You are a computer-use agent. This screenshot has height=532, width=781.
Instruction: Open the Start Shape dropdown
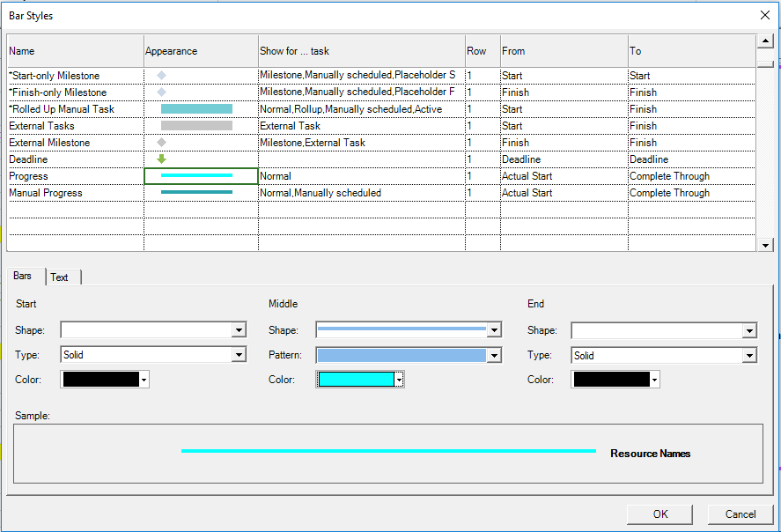pyautogui.click(x=239, y=329)
